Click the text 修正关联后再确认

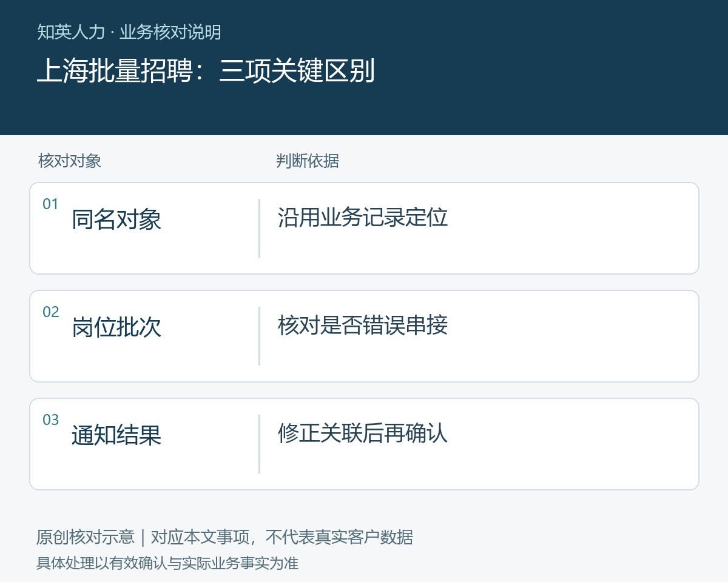click(363, 433)
